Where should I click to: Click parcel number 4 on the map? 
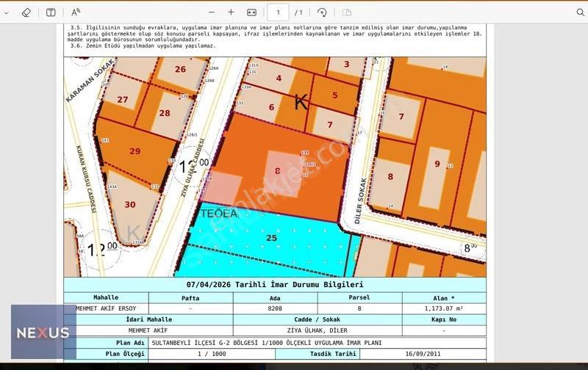279,78
